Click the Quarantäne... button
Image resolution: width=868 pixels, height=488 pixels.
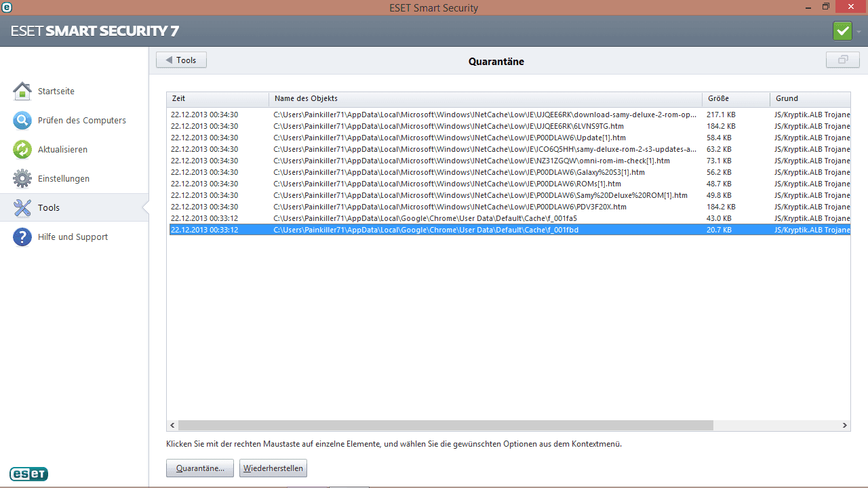200,468
